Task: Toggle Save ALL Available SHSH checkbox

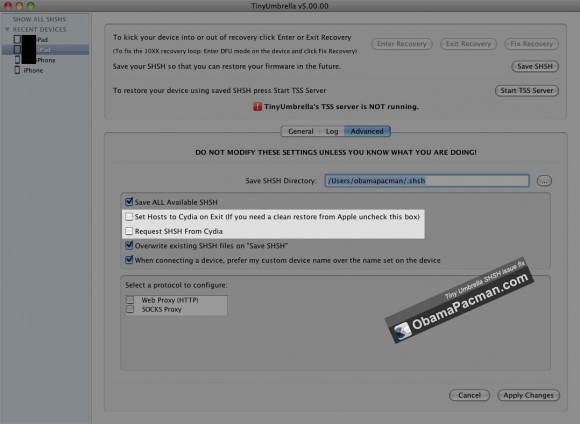Action: coord(129,202)
